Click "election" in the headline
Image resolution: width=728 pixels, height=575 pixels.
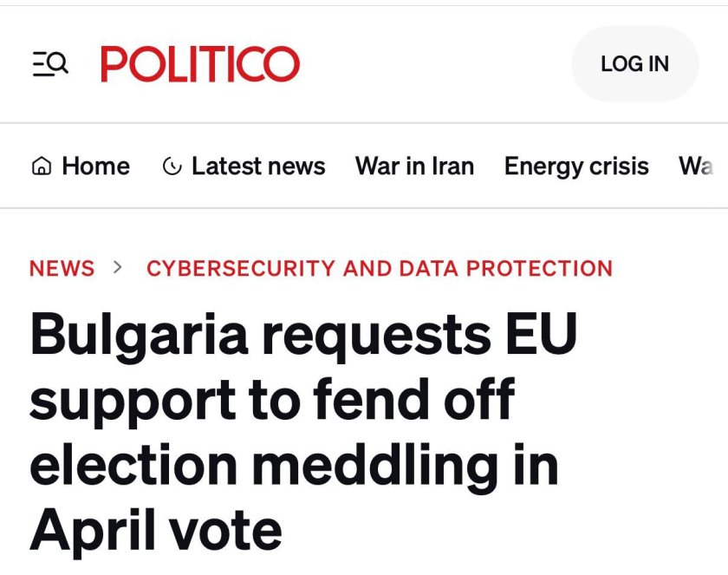click(x=133, y=465)
